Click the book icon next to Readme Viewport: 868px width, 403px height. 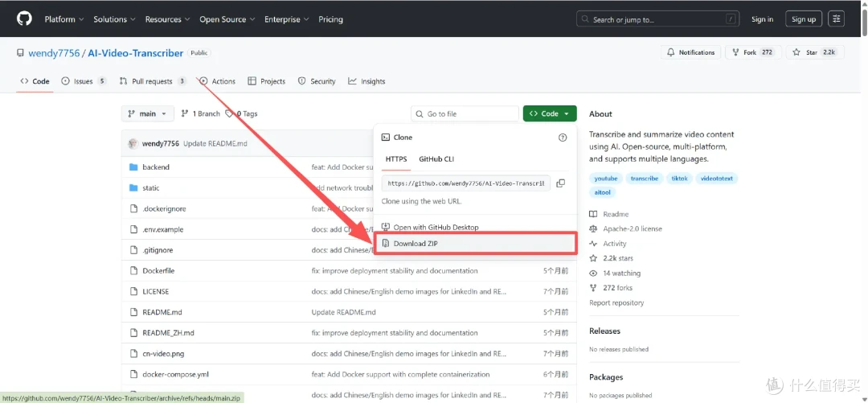point(593,214)
